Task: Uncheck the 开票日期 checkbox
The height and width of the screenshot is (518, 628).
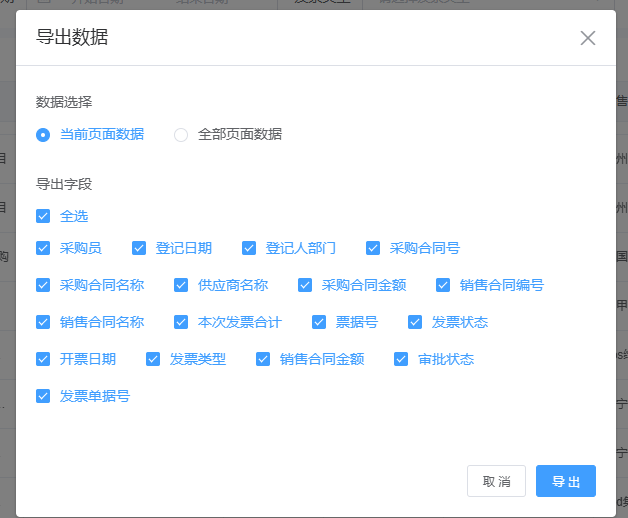Action: click(x=43, y=359)
